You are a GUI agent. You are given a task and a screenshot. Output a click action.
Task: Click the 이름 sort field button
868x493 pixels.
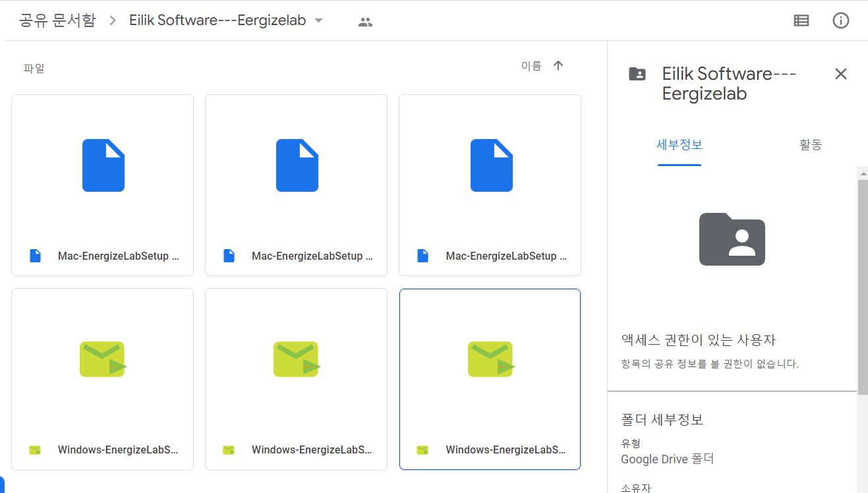pyautogui.click(x=531, y=65)
